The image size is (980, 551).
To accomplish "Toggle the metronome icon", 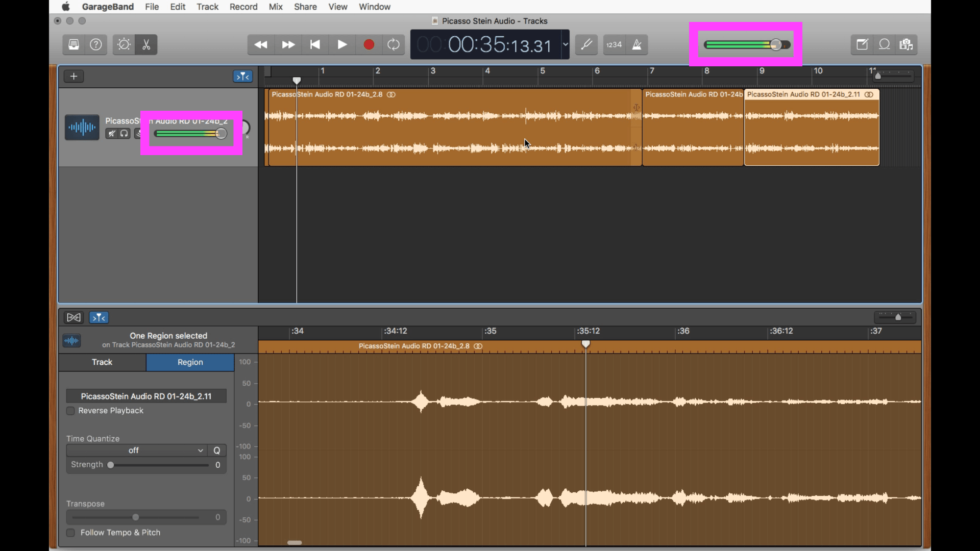I will point(638,45).
